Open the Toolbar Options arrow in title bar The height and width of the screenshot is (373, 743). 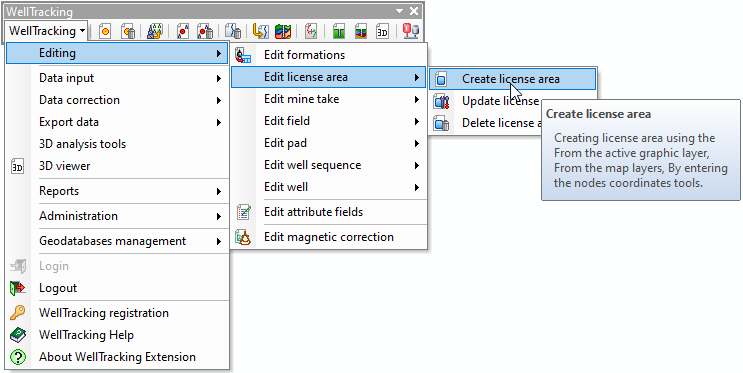(x=400, y=11)
